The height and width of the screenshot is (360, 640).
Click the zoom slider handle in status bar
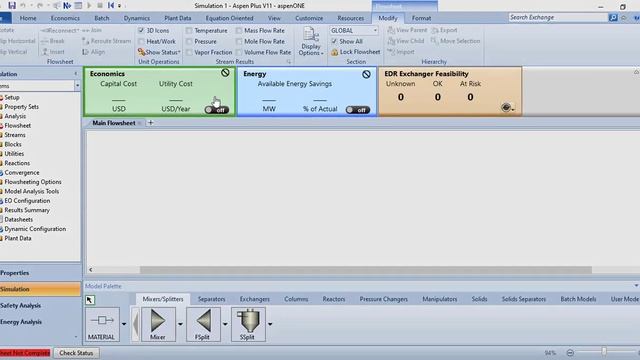point(604,352)
